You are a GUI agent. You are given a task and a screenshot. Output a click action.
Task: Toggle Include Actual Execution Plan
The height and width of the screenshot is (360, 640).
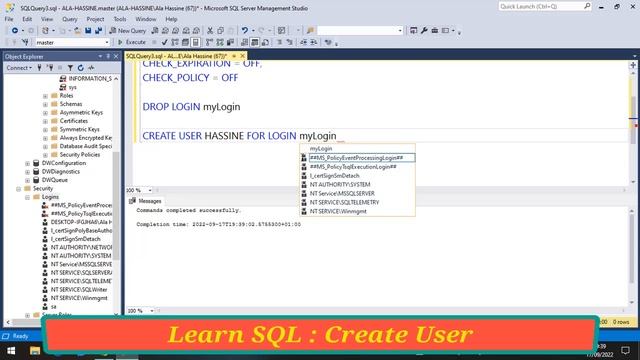[209, 42]
